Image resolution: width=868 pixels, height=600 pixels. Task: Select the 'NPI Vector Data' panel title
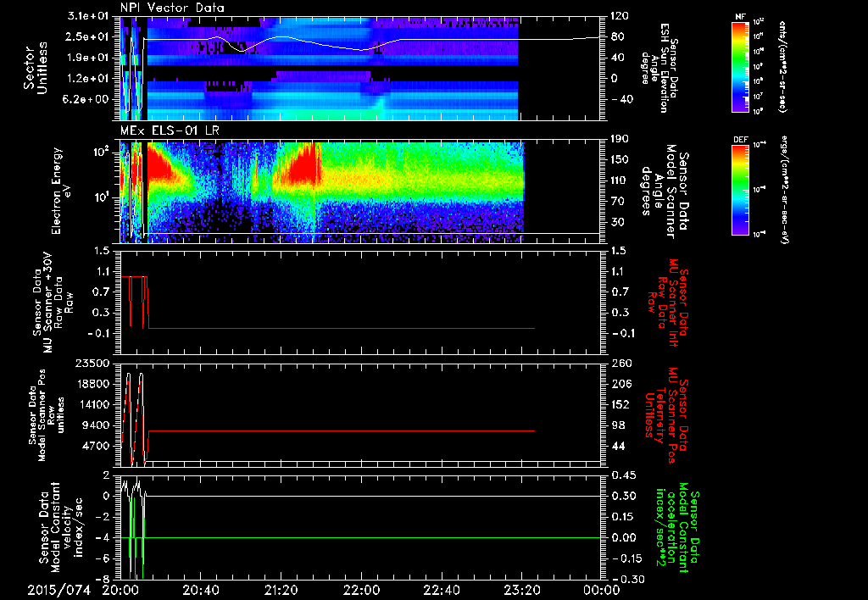click(x=173, y=8)
